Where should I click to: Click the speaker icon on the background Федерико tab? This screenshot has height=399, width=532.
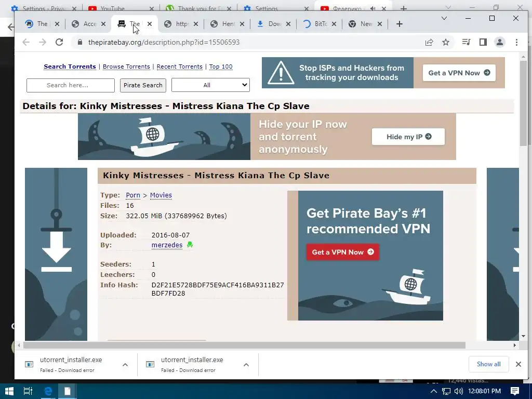[x=373, y=8]
